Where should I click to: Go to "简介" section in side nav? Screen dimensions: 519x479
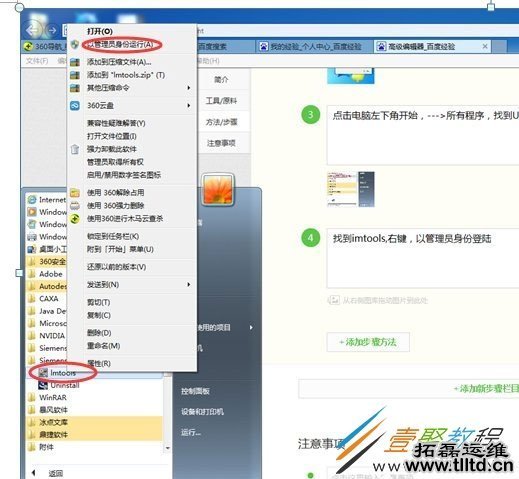point(221,80)
